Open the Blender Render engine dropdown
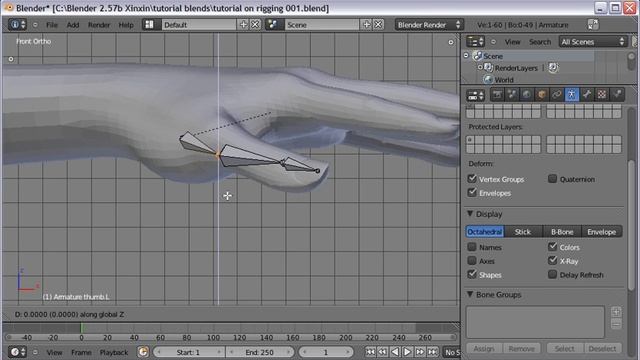640x360 pixels. [429, 25]
